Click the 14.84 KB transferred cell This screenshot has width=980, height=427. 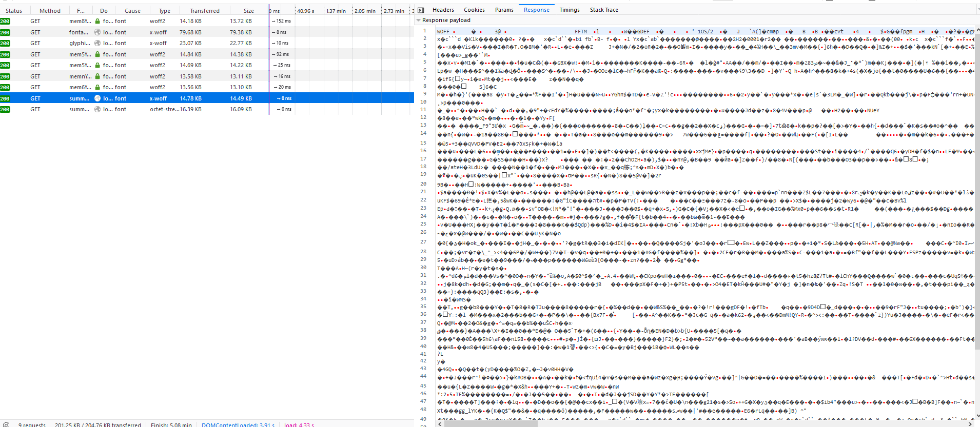coord(190,54)
